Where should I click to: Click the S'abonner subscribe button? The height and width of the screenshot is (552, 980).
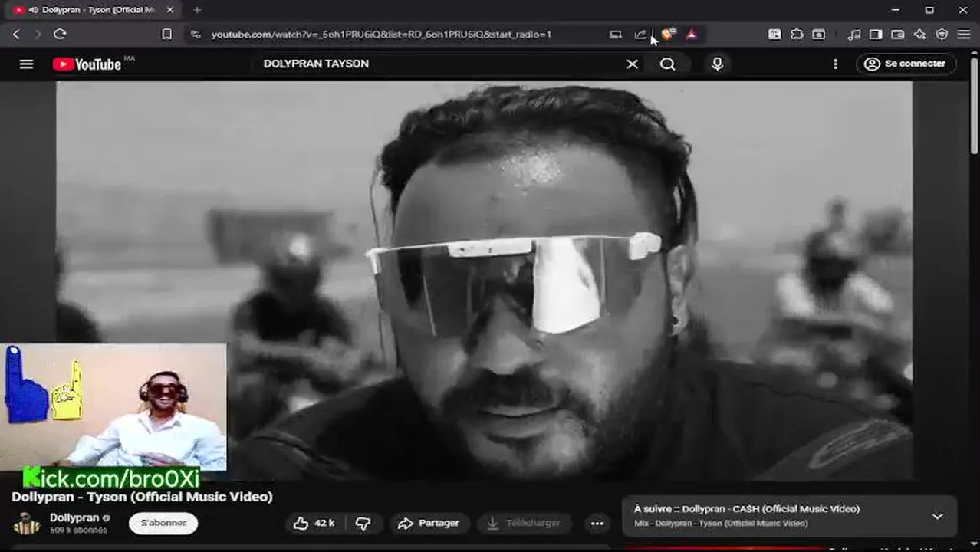pyautogui.click(x=163, y=523)
